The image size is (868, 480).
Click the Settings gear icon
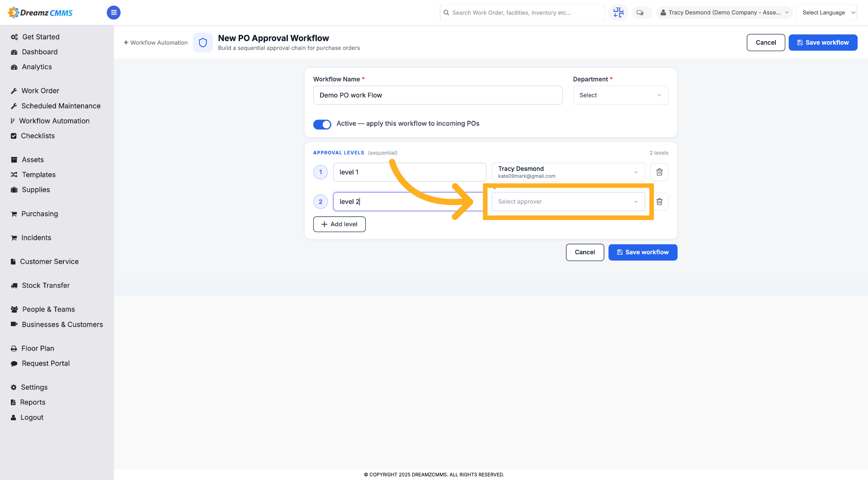point(14,387)
